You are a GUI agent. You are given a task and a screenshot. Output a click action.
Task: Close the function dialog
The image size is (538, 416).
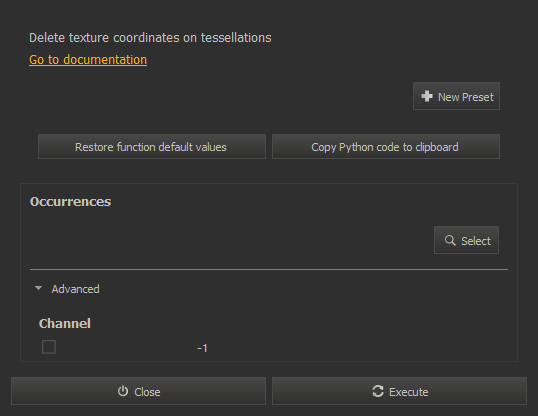[x=138, y=391]
